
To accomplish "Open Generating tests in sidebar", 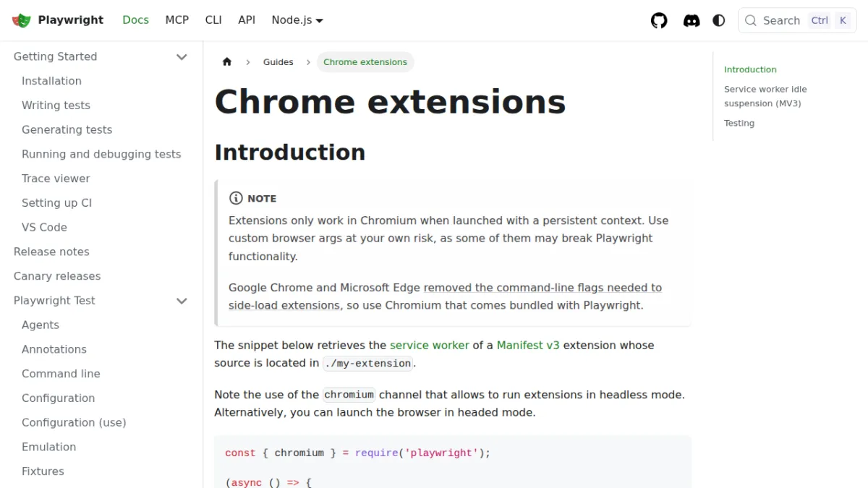I will pos(67,130).
